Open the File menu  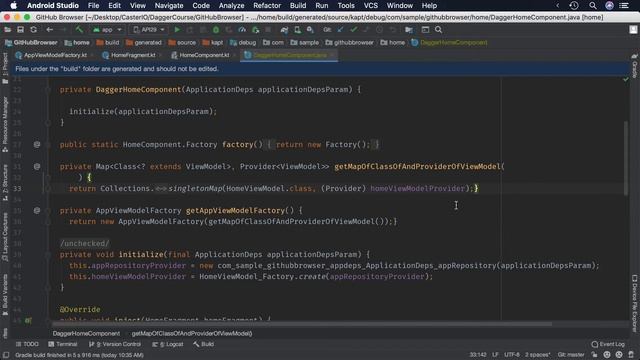tap(93, 6)
